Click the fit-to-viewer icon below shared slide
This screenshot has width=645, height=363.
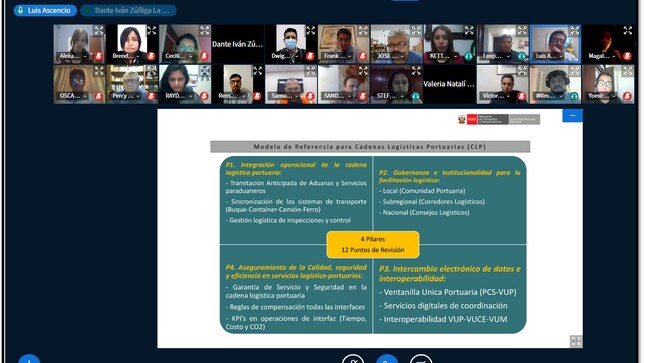coord(576,341)
